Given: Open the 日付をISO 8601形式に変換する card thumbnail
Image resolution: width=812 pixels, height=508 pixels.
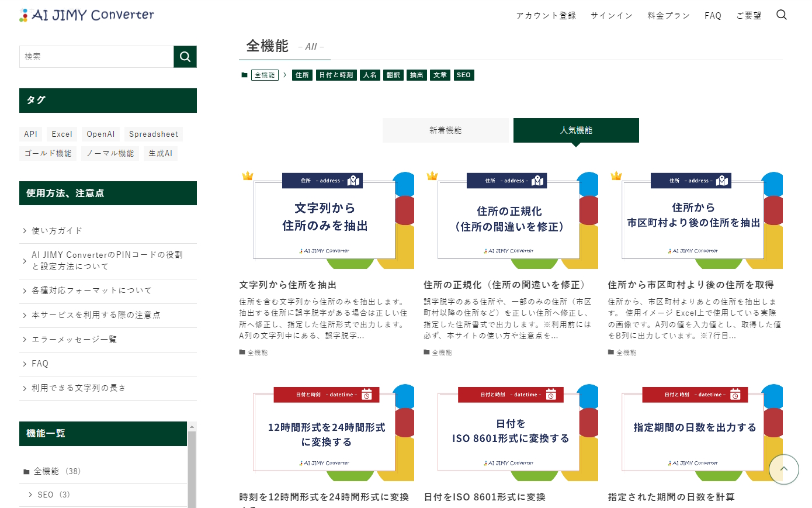Looking at the screenshot, I should click(x=508, y=432).
